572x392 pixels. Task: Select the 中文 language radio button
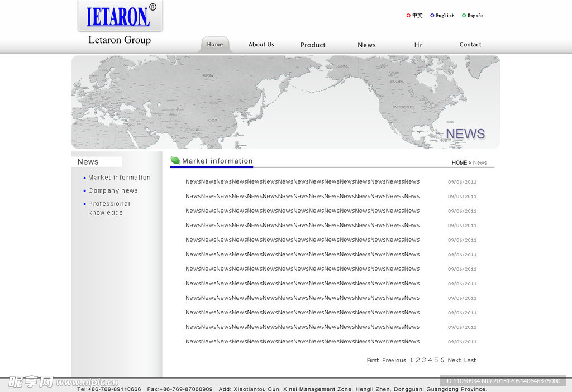tap(408, 16)
